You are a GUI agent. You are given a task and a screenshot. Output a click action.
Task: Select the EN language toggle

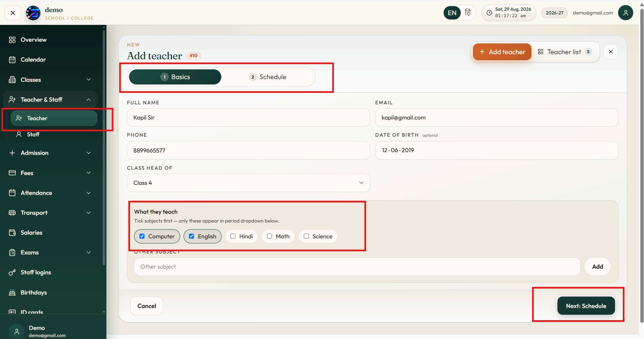point(452,13)
